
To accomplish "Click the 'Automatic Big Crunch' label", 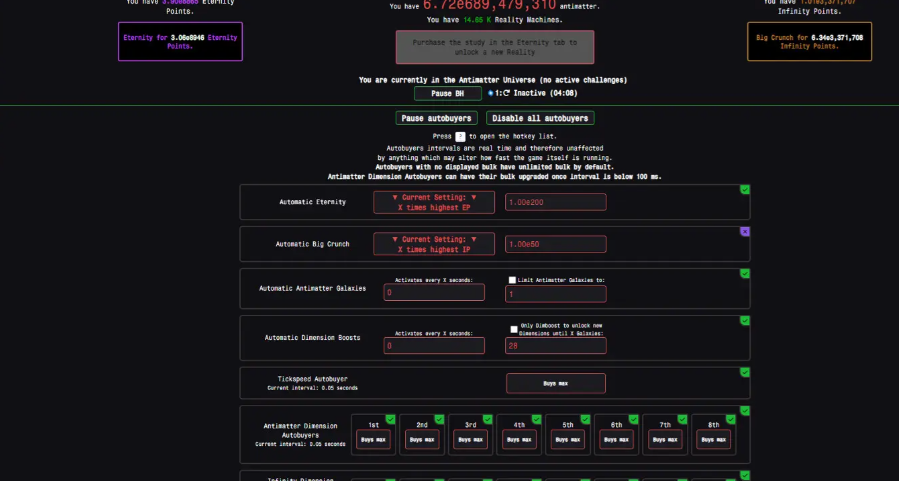I will (312, 244).
